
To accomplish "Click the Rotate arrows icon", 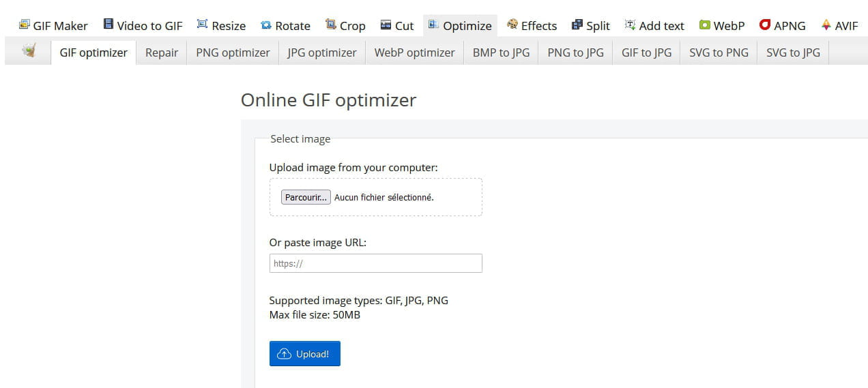I will click(266, 25).
